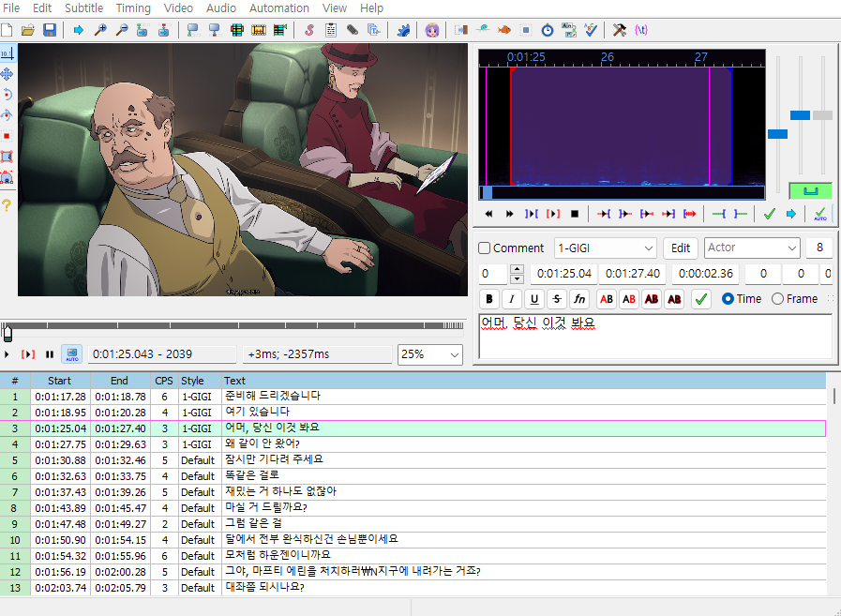Open the Automation manager icon
Image resolution: width=841 pixels, height=616 pixels.
point(403,30)
